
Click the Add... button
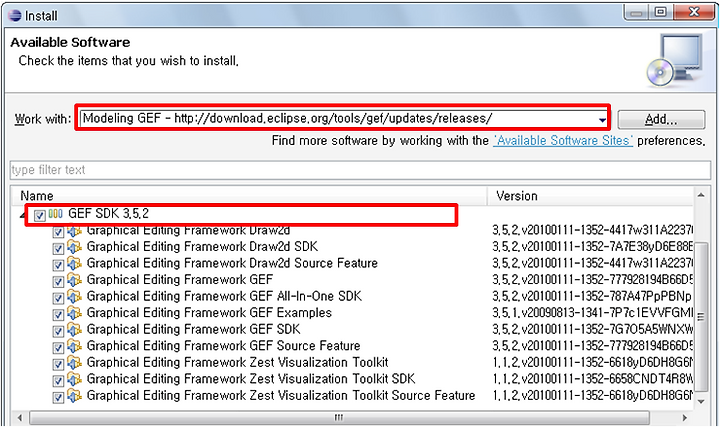point(661,120)
